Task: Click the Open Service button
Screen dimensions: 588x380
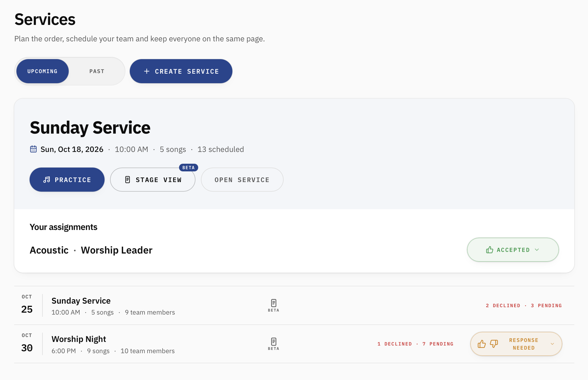Action: click(x=242, y=180)
